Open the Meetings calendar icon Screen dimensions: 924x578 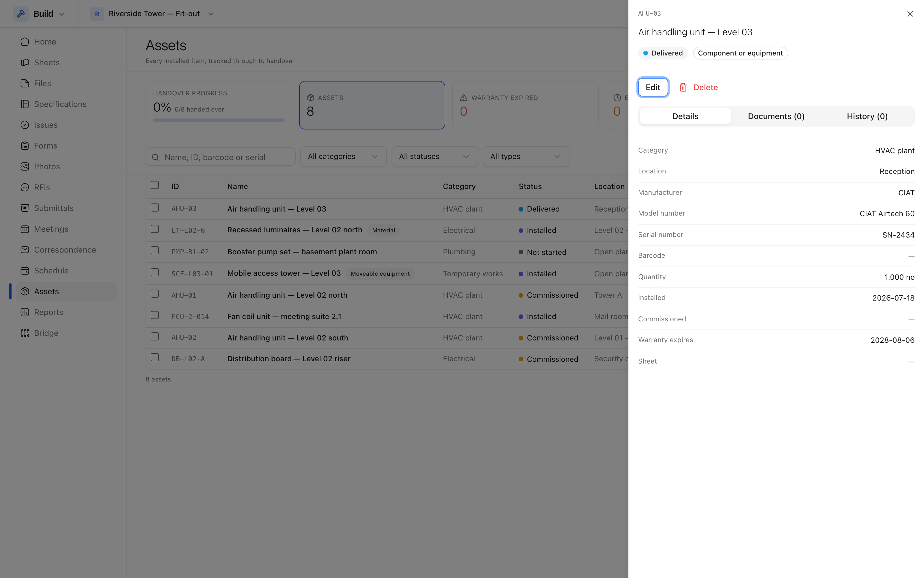[x=25, y=229]
